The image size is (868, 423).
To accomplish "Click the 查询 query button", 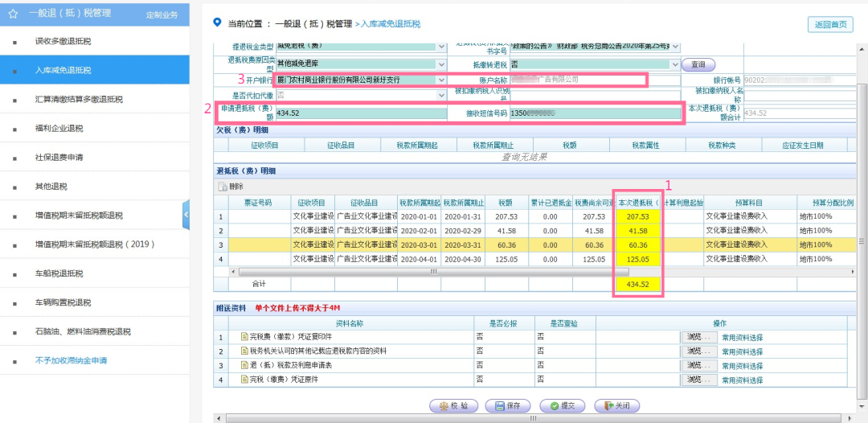I will [x=698, y=65].
